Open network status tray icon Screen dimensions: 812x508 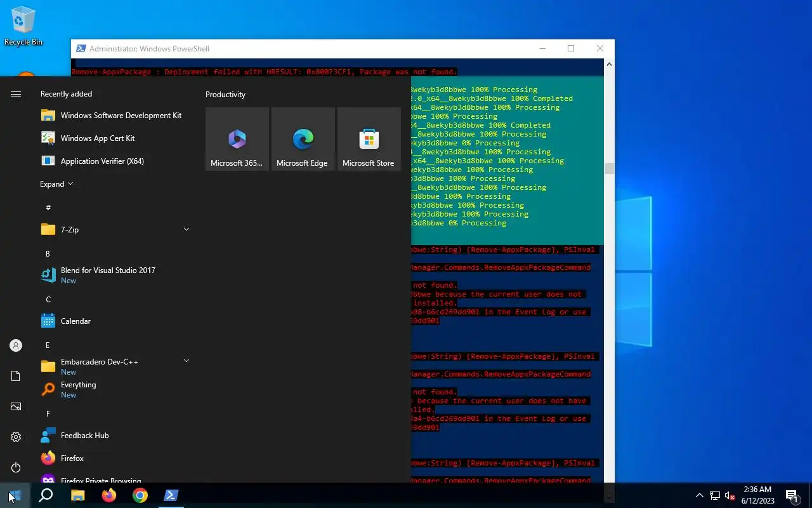(x=715, y=495)
